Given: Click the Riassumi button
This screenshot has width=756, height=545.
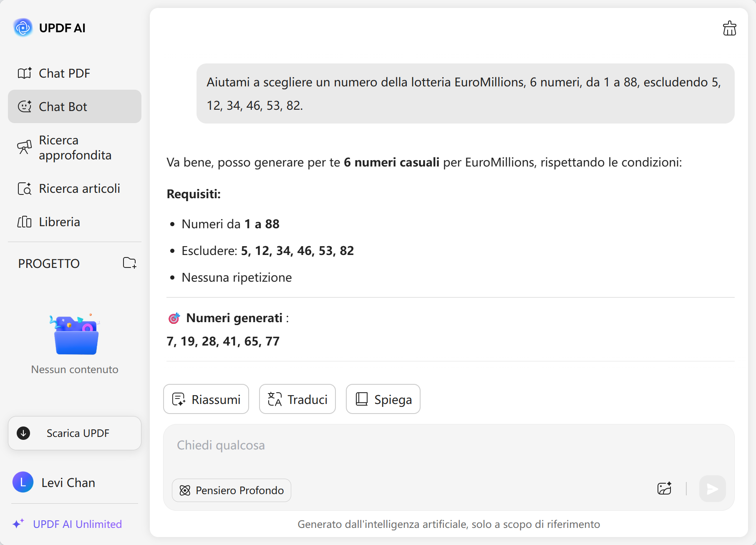Looking at the screenshot, I should (x=206, y=399).
